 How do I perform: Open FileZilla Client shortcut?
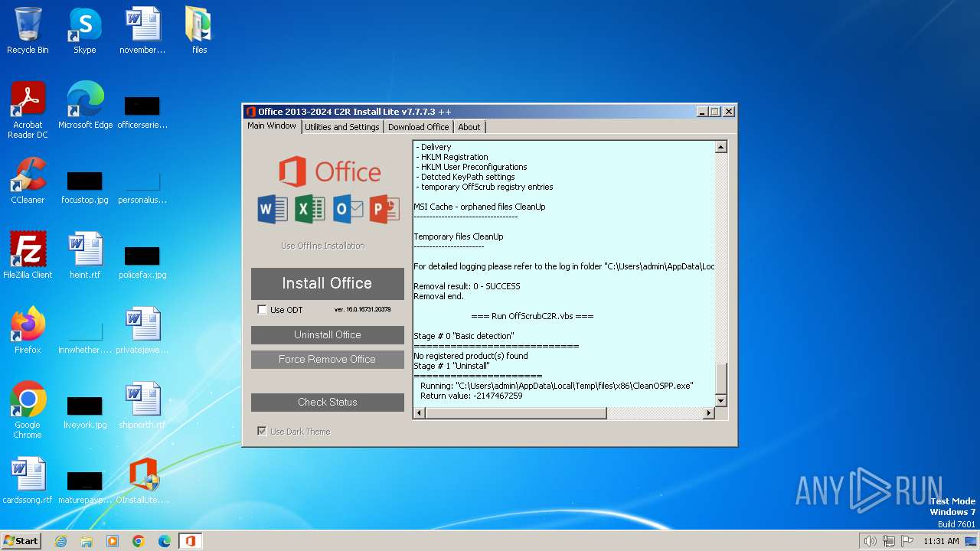click(x=28, y=256)
